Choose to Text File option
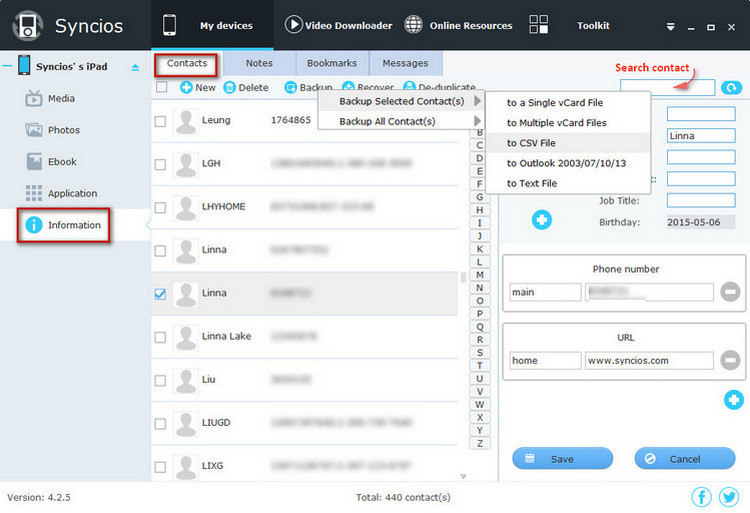 (x=568, y=183)
